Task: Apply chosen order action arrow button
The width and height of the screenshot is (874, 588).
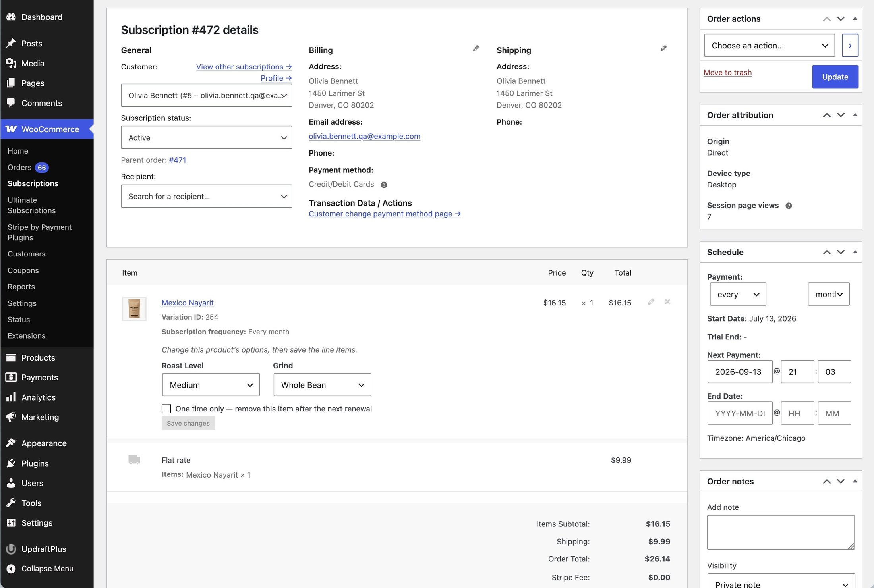Action: [x=850, y=46]
